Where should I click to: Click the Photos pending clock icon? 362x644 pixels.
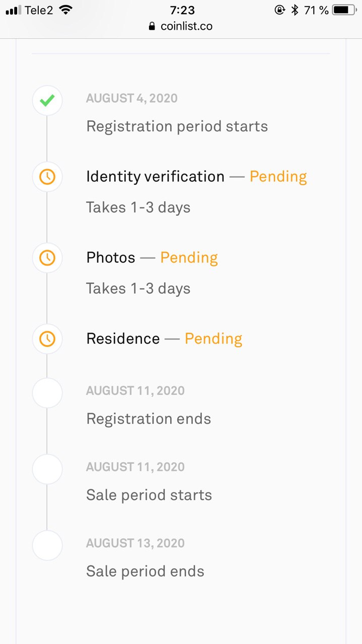tap(47, 258)
